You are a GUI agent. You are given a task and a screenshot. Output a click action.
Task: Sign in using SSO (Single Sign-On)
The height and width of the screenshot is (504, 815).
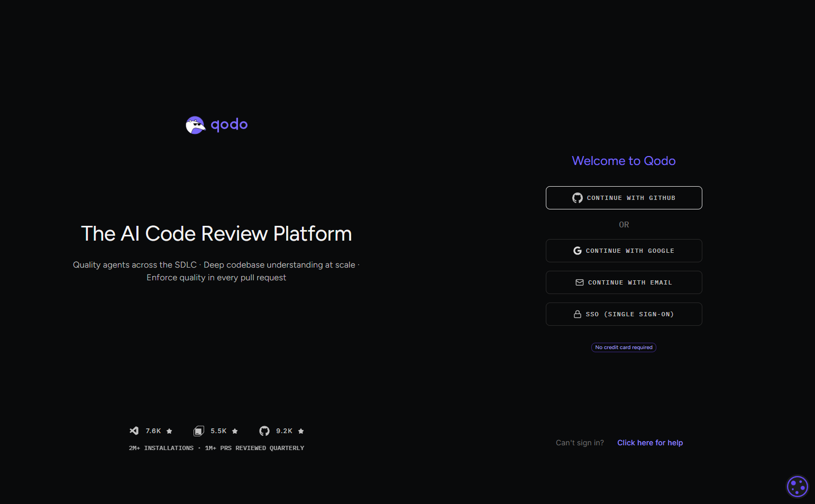tap(624, 314)
